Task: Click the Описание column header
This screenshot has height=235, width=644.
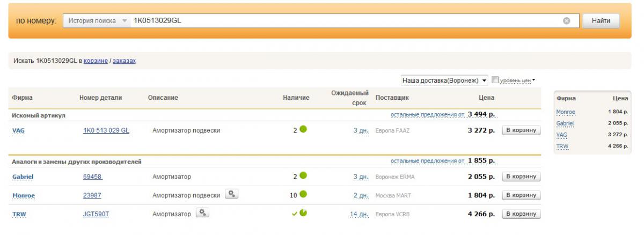Action: (x=163, y=98)
